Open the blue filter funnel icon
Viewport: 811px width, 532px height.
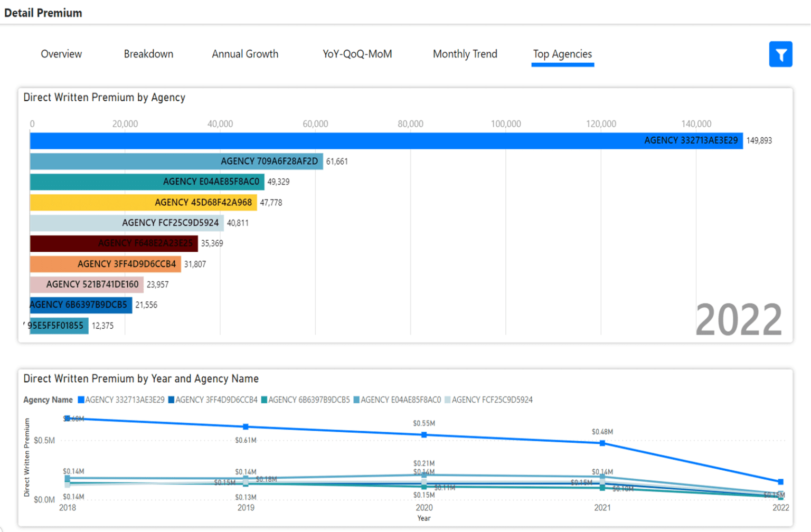(780, 54)
